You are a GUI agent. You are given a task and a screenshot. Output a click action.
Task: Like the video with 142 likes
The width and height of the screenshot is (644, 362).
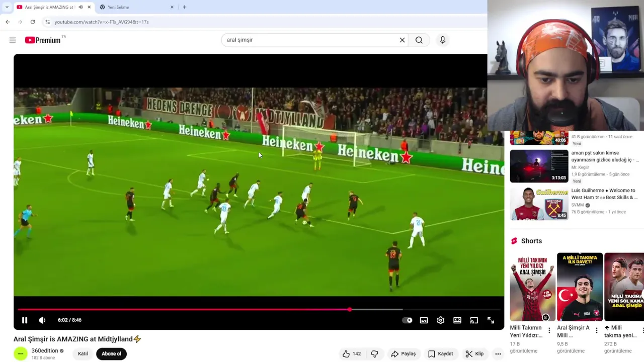click(x=352, y=354)
